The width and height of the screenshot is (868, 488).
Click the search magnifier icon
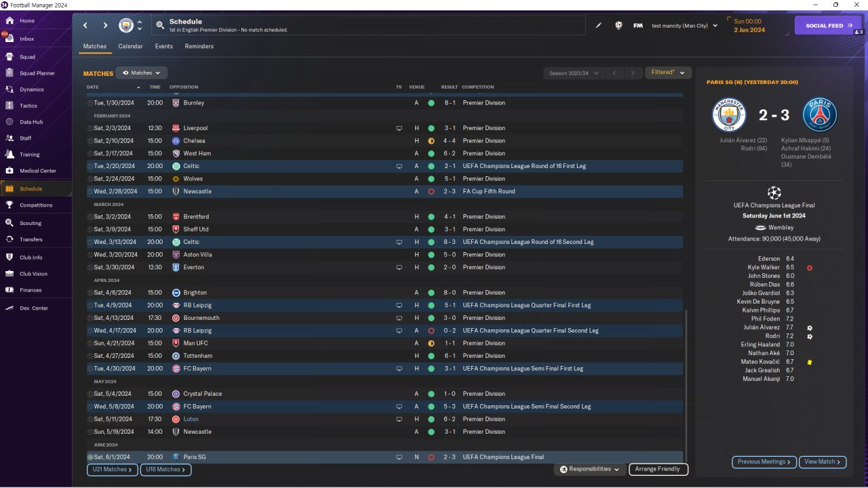coord(160,26)
